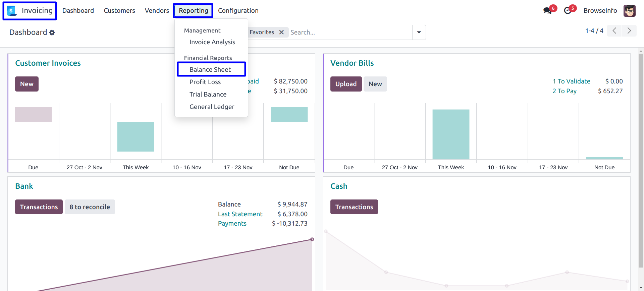Open the activities clock icon
644x291 pixels.
pos(568,10)
